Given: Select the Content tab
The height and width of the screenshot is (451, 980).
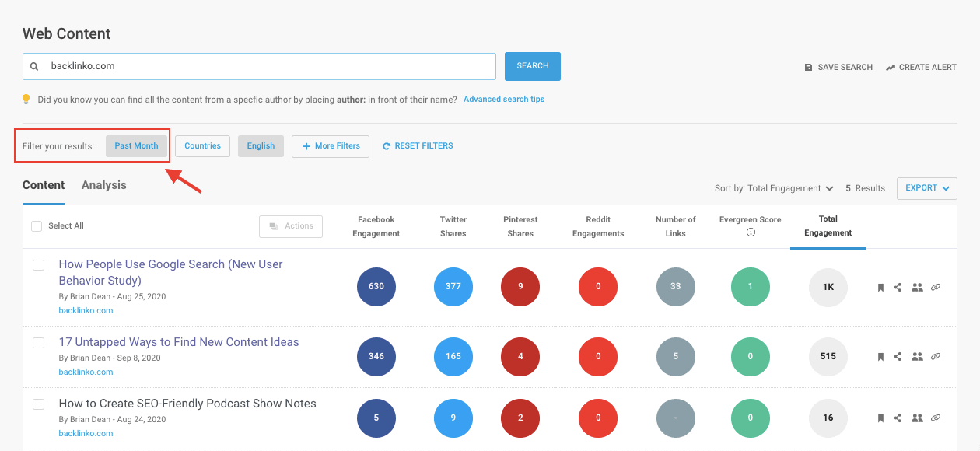Looking at the screenshot, I should coord(44,185).
